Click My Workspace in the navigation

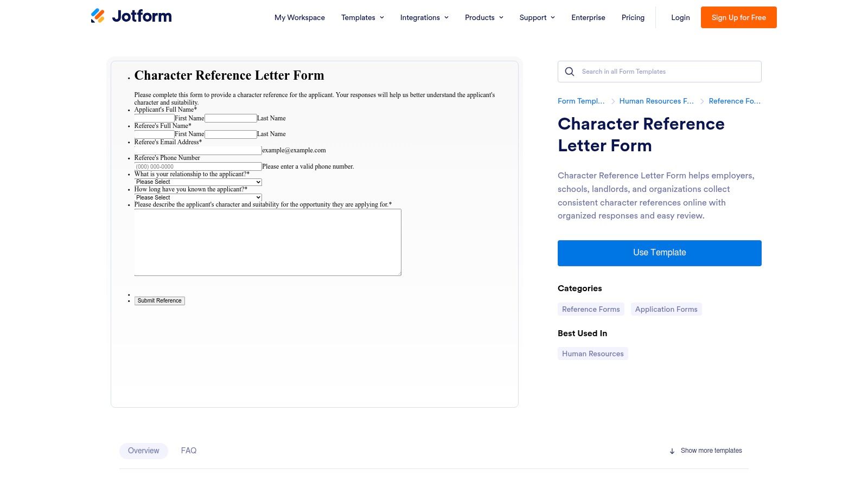click(299, 17)
